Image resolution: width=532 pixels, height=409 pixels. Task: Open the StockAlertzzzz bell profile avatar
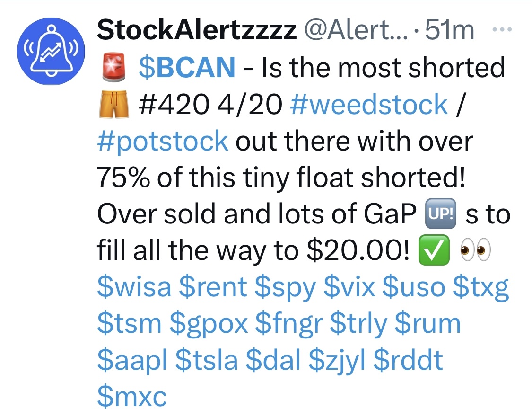pos(51,51)
